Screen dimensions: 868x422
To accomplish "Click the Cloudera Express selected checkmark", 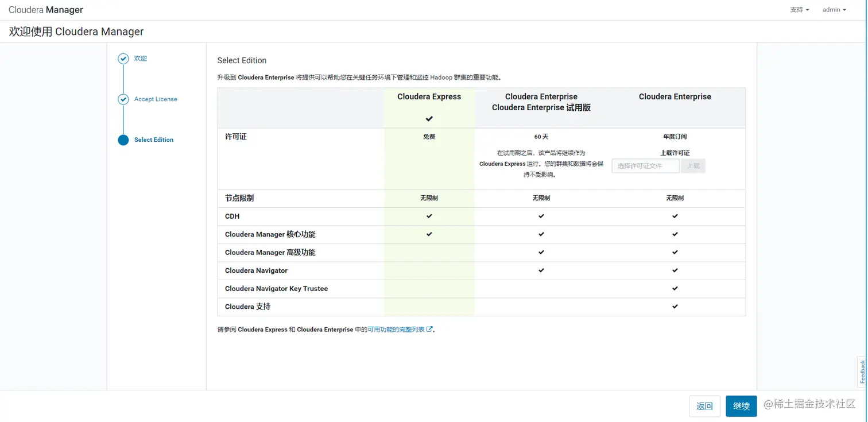I will (429, 119).
